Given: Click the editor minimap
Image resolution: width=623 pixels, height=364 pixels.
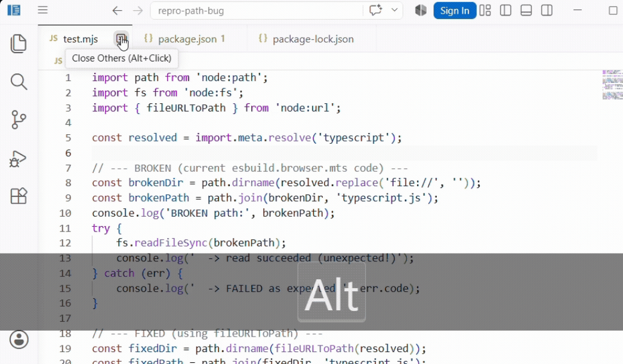Looking at the screenshot, I should 612,85.
